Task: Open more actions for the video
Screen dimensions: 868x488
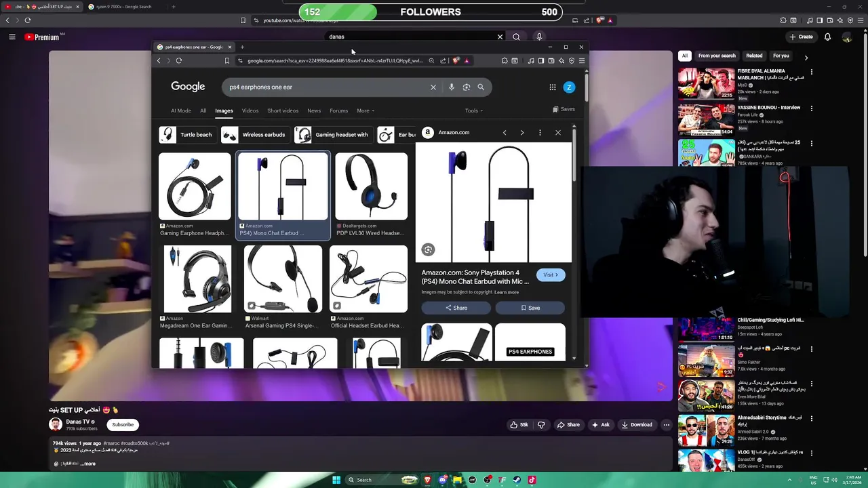Action: pyautogui.click(x=667, y=425)
